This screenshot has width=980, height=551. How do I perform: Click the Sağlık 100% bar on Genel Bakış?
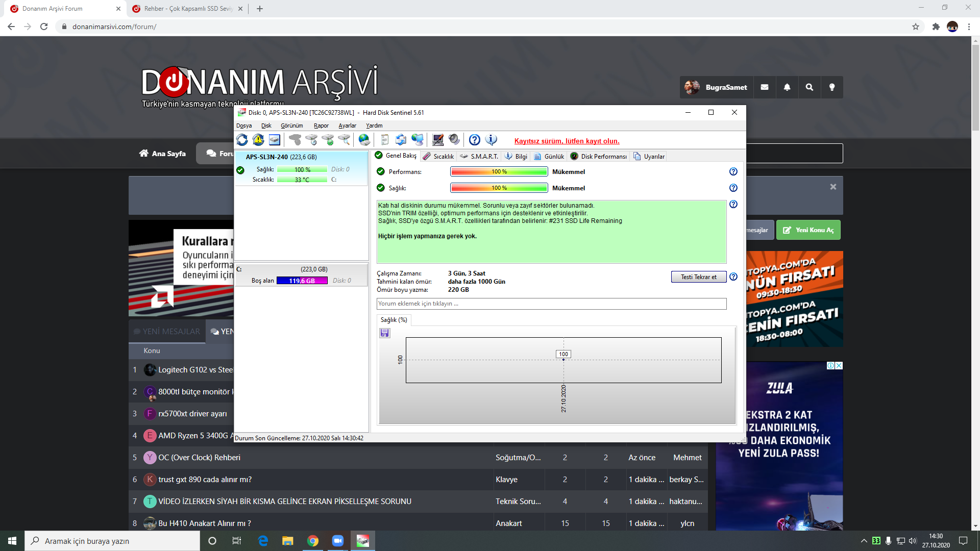tap(499, 188)
